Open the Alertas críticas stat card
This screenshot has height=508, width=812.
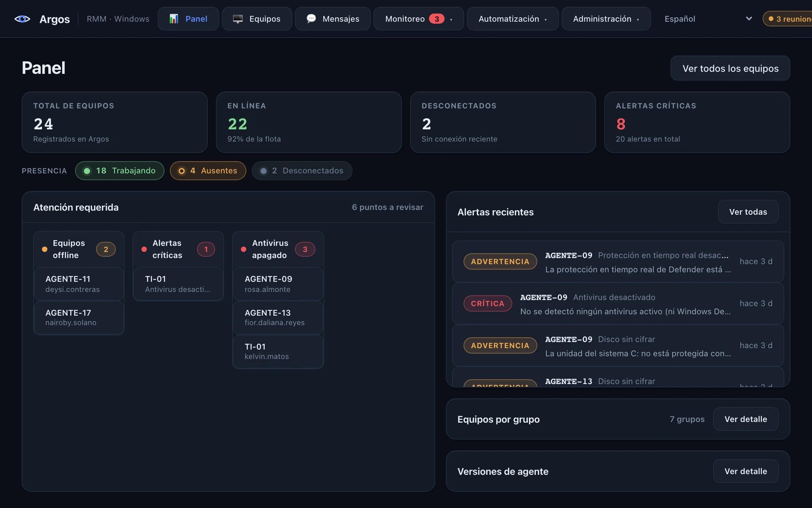coord(697,122)
